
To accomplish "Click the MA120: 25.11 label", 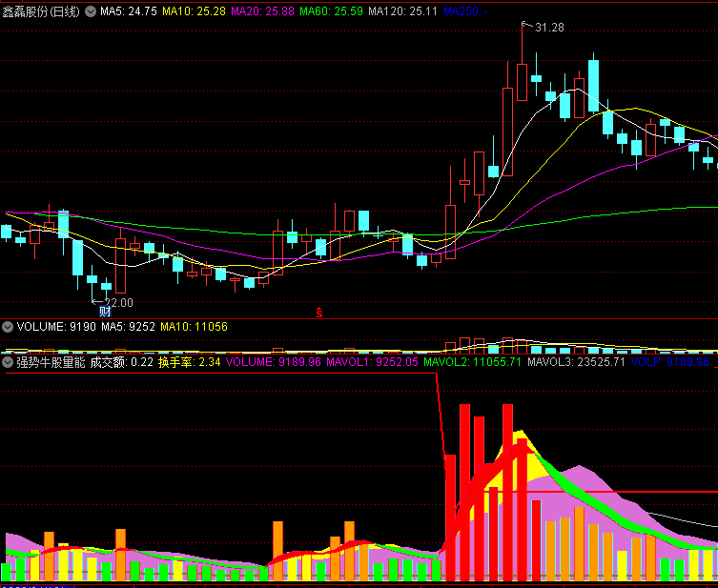I will tap(403, 11).
